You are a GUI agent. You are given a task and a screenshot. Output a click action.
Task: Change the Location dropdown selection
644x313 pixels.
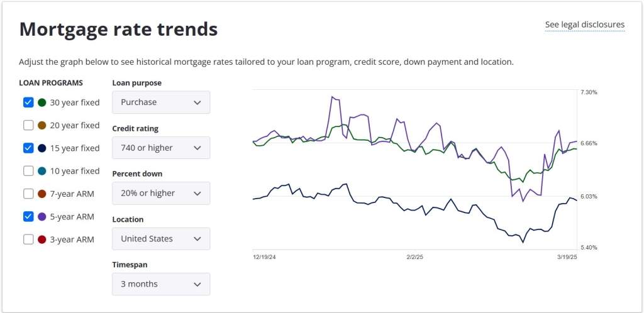(161, 239)
